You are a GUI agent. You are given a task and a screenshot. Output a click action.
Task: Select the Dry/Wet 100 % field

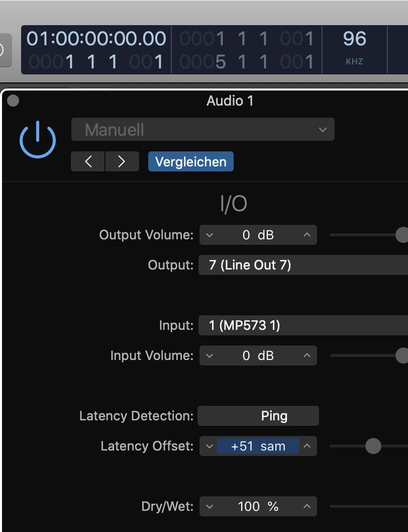click(258, 506)
